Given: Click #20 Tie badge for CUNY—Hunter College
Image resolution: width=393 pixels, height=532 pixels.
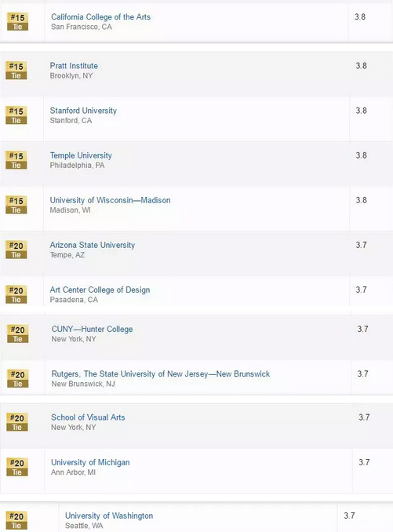Looking at the screenshot, I should (x=17, y=333).
